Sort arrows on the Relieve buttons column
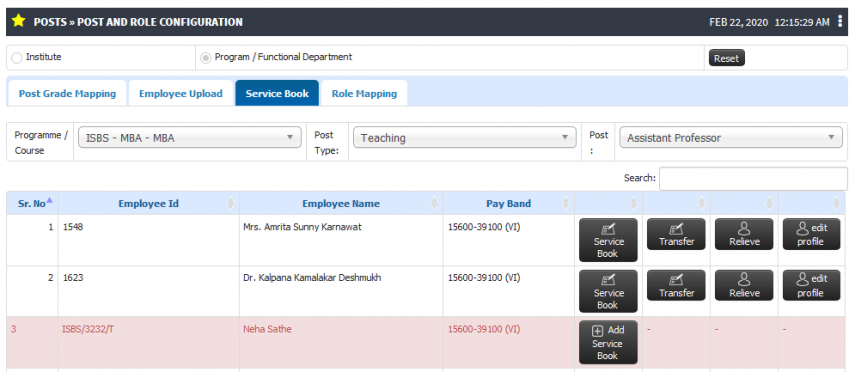Screen dimensions: 855x372 [x=769, y=203]
